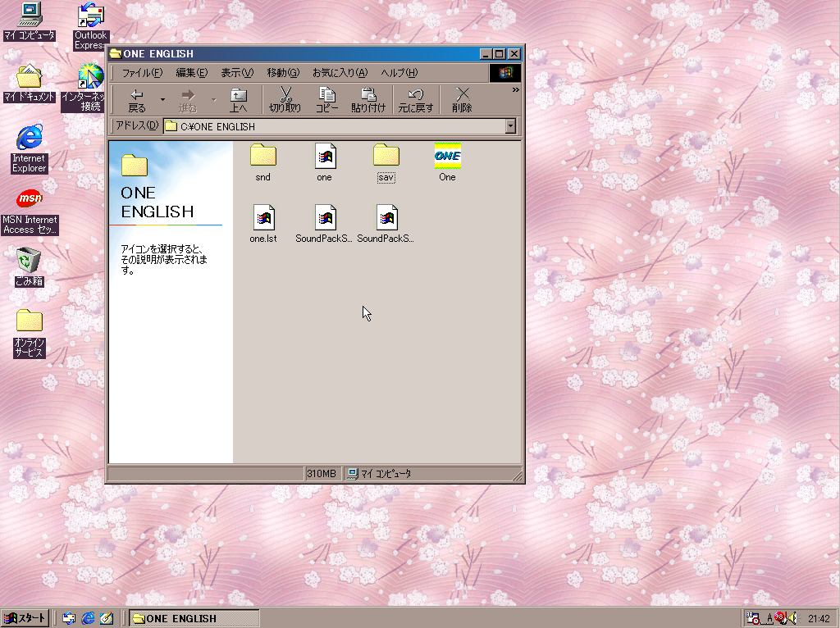Click the Cut (切り取り) toolbar icon
Viewport: 840px width, 628px height.
coord(285,99)
